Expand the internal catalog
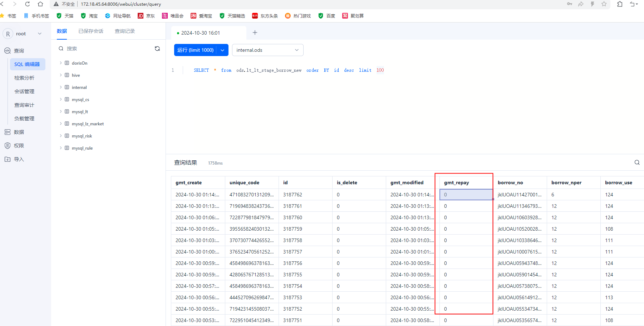The width and height of the screenshot is (644, 326). 61,87
